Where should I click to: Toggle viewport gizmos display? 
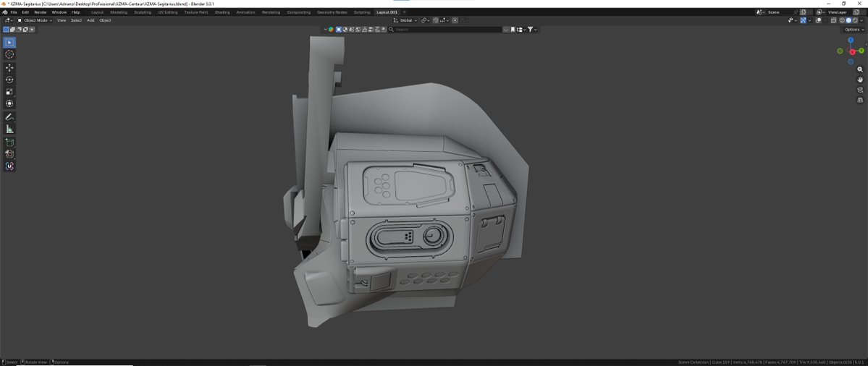(804, 20)
